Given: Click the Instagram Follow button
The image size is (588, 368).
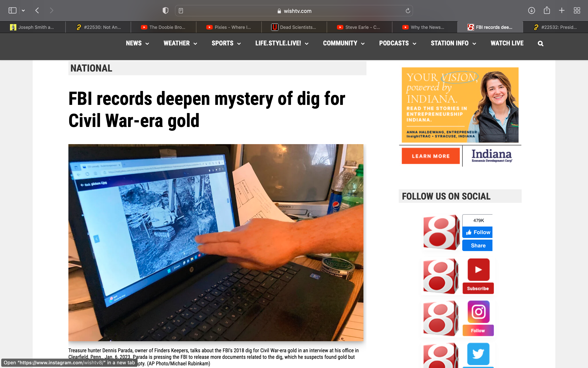Looking at the screenshot, I should pyautogui.click(x=478, y=331).
